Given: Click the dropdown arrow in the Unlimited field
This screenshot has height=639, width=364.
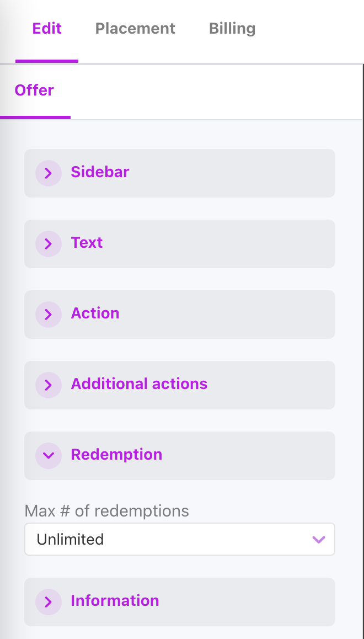Looking at the screenshot, I should [318, 539].
